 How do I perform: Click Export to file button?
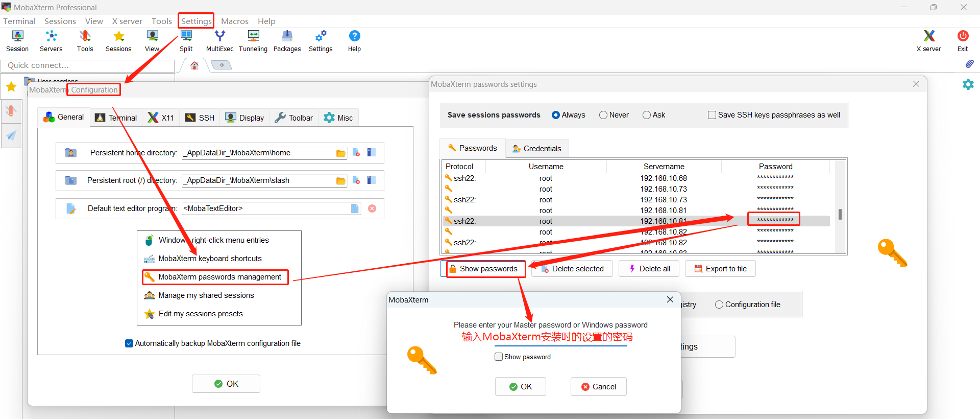coord(720,269)
